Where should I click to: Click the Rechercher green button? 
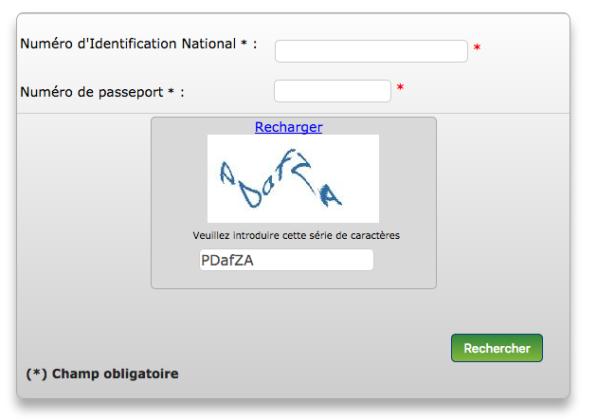click(x=496, y=348)
